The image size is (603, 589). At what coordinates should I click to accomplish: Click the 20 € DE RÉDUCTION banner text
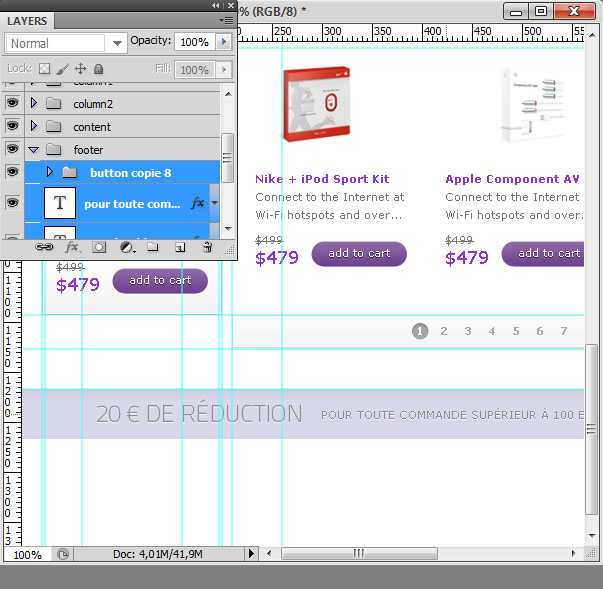199,414
